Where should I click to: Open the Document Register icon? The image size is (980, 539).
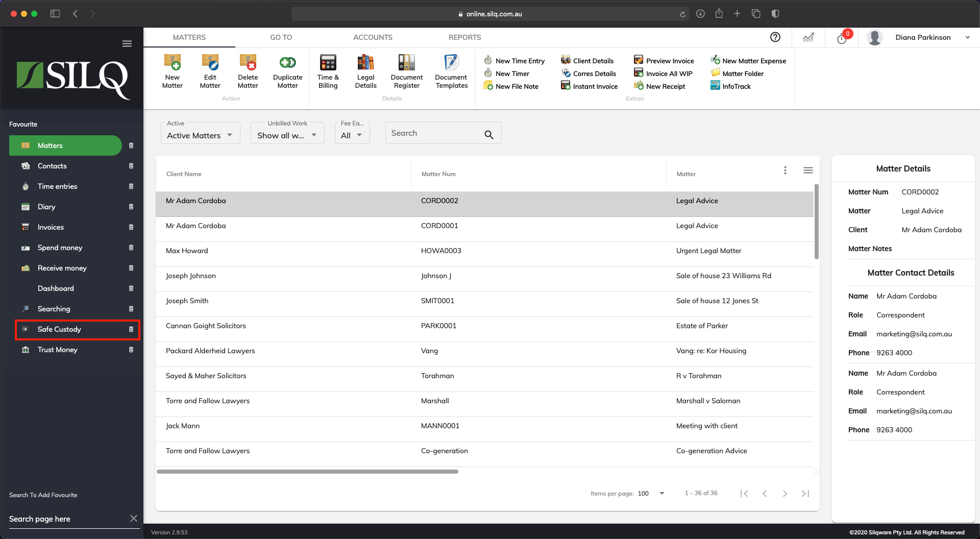click(x=406, y=63)
